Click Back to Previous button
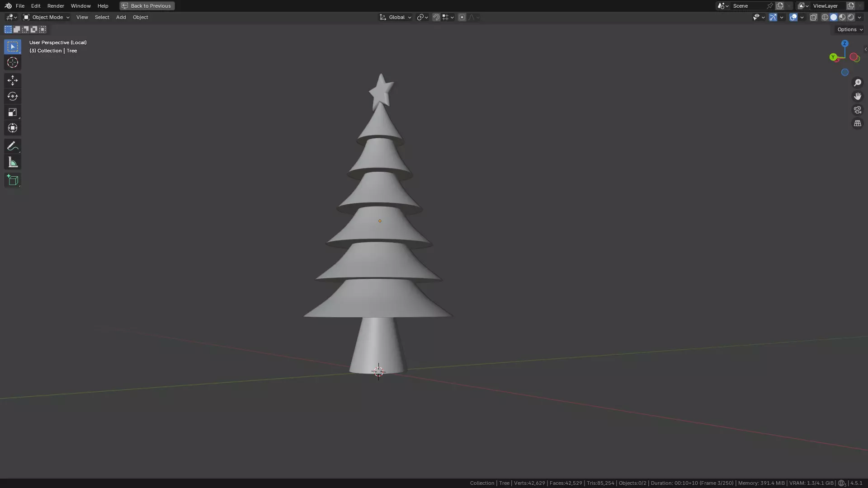Viewport: 868px width, 488px height. [147, 6]
